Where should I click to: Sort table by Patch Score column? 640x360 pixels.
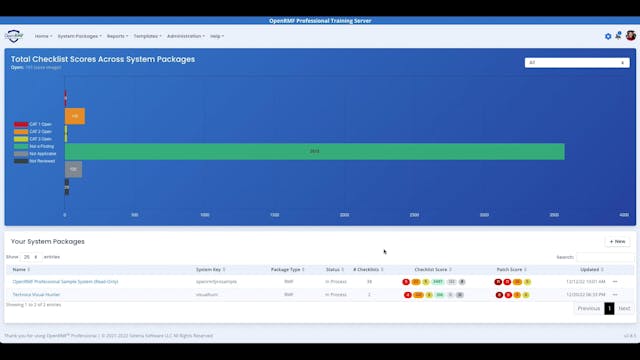pos(511,269)
